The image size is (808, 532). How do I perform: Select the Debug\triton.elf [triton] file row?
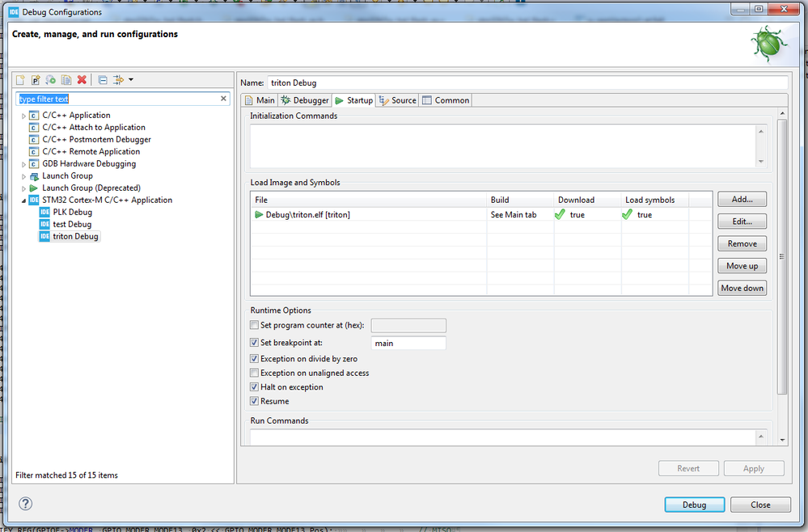click(x=481, y=215)
